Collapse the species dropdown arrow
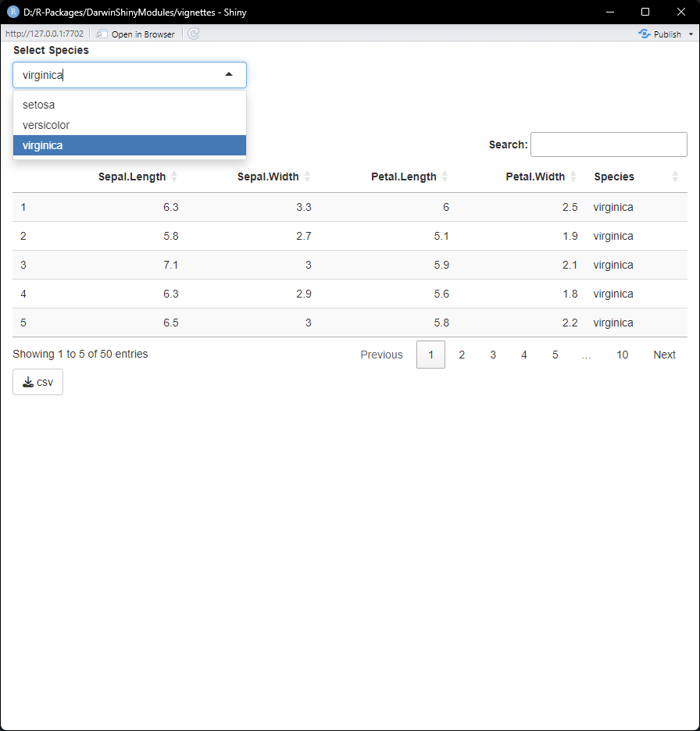Viewport: 700px width, 731px height. 228,75
